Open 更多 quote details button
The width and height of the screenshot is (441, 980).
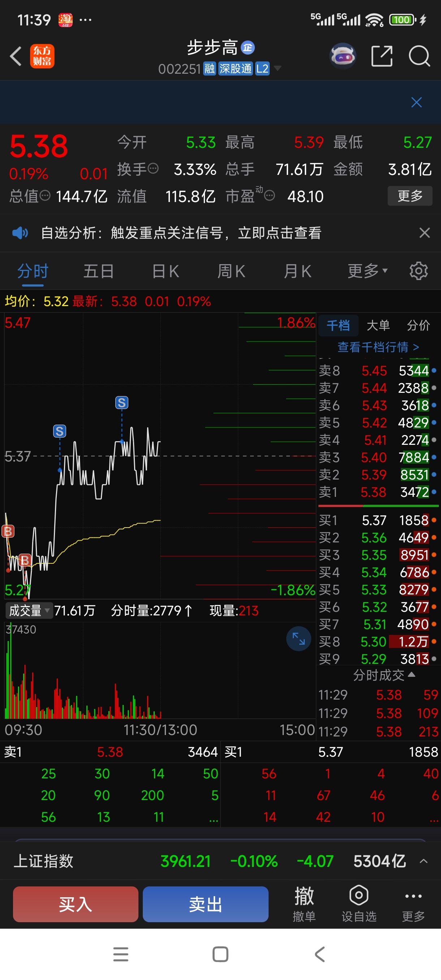[x=410, y=196]
